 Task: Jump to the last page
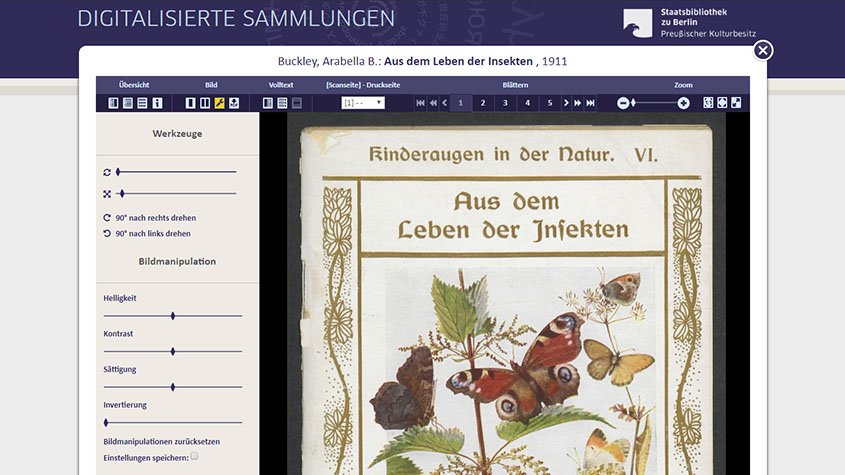point(591,103)
